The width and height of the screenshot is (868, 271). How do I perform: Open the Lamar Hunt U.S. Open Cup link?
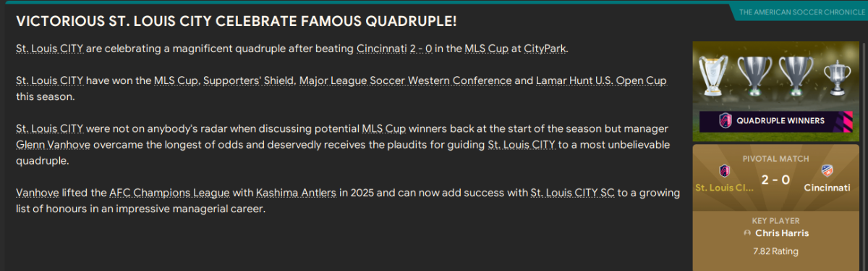click(602, 80)
